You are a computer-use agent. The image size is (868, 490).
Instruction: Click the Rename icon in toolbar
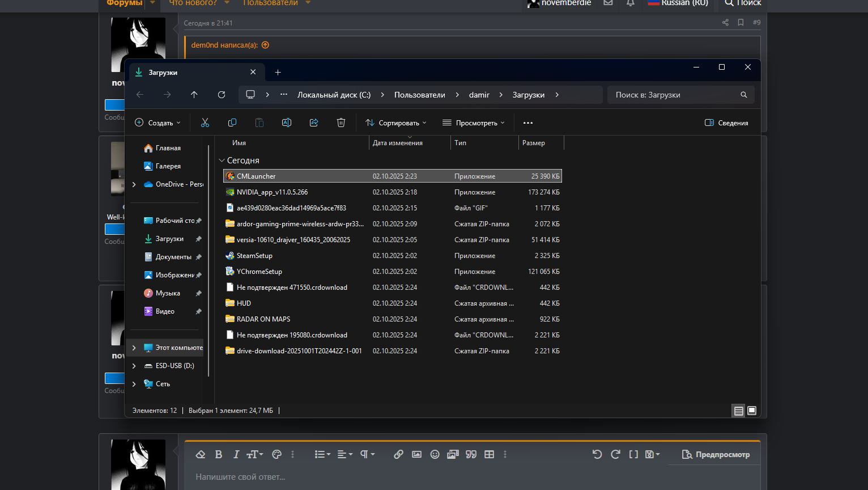click(287, 122)
